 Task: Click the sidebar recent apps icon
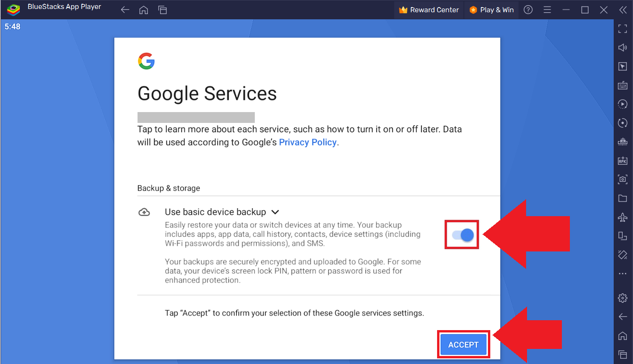coord(623,354)
